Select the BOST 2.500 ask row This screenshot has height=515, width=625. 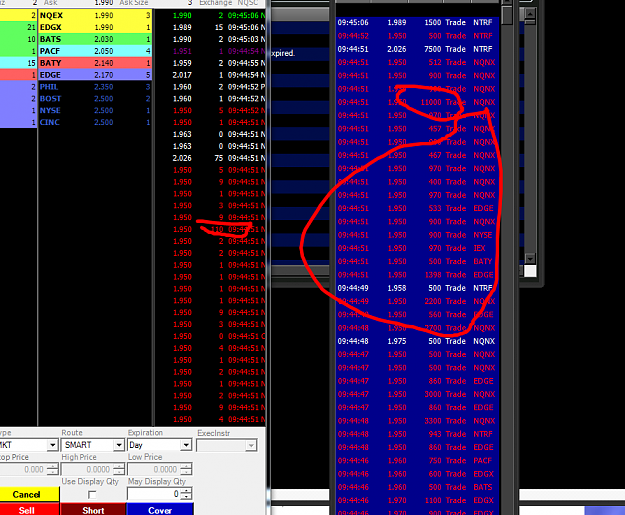(95, 98)
